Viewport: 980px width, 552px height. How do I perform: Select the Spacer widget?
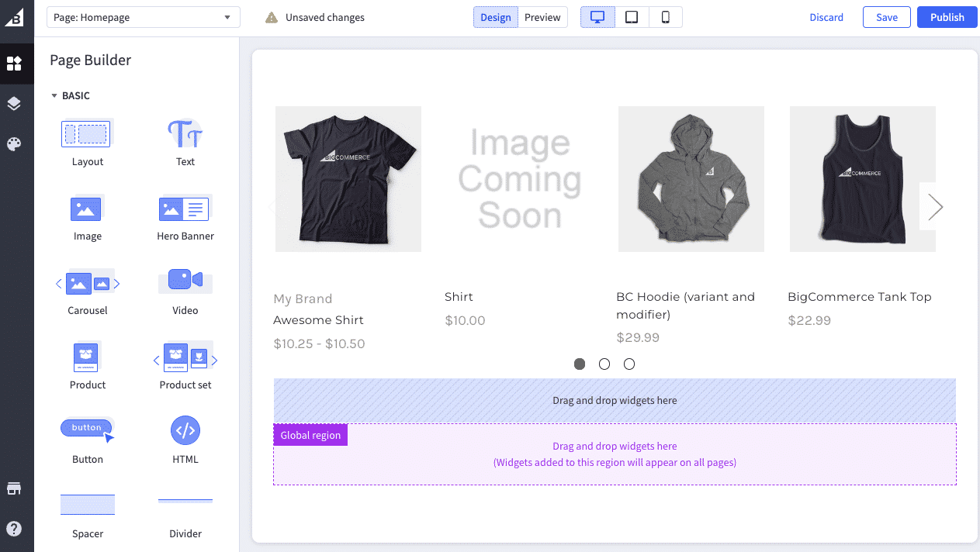point(86,503)
